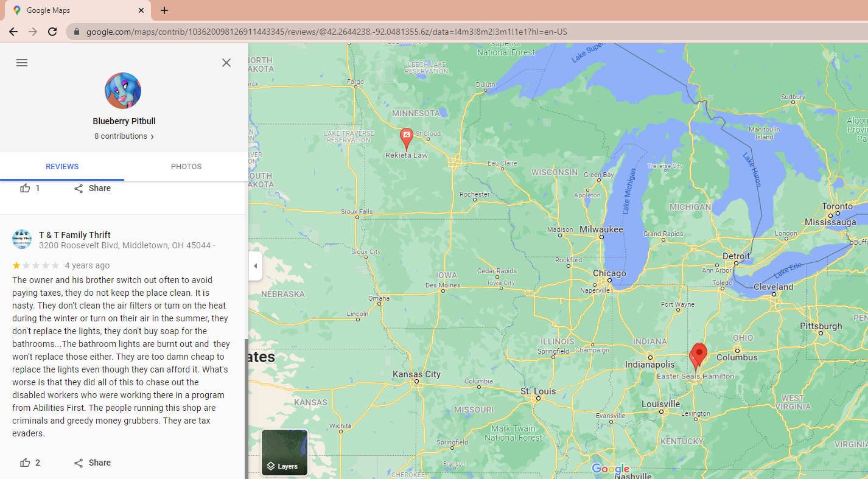Go forward in browser history
The image size is (868, 479).
(33, 32)
